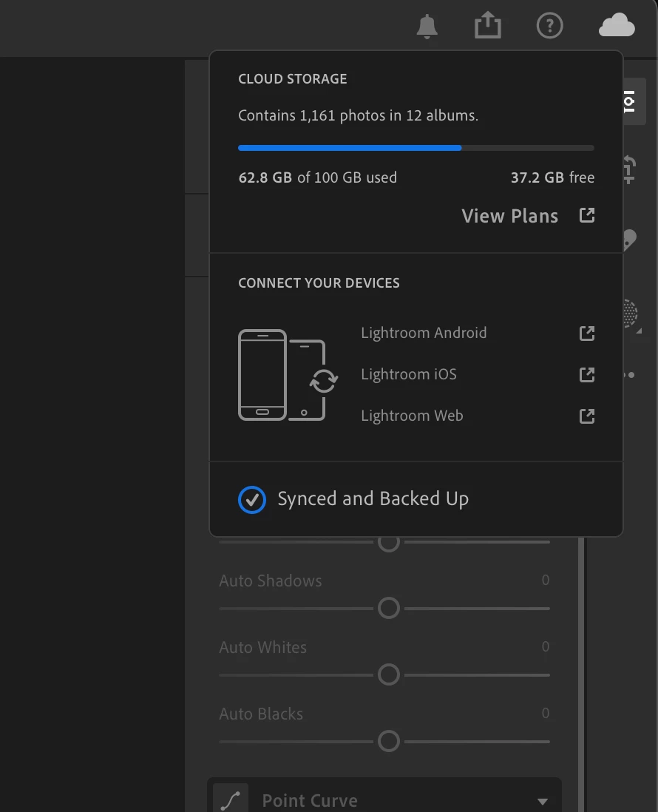Click '37.2 GB free' text
Viewport: 658px width, 812px height.
point(552,177)
